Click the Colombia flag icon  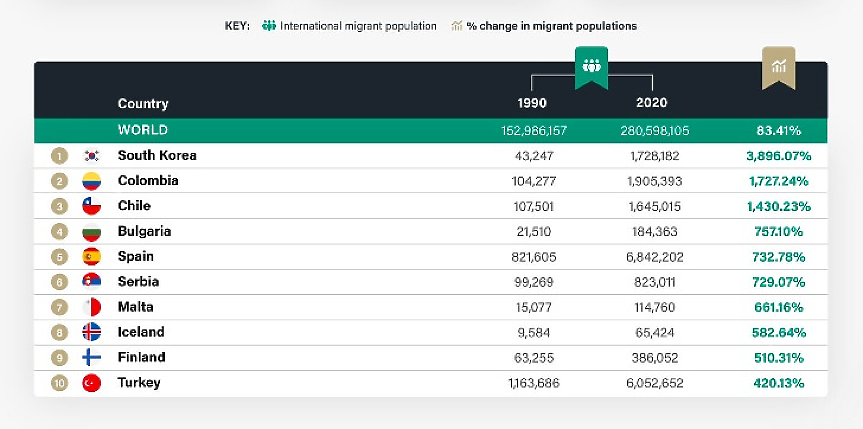(91, 181)
